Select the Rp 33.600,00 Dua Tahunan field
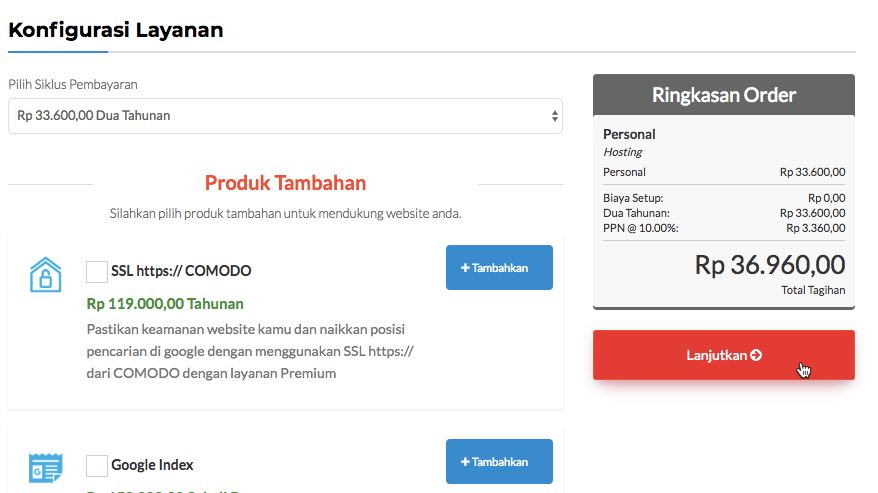878x493 pixels. 280,116
